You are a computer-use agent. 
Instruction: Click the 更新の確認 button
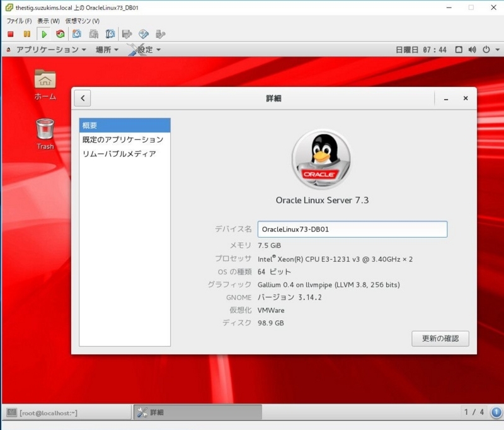tap(440, 339)
